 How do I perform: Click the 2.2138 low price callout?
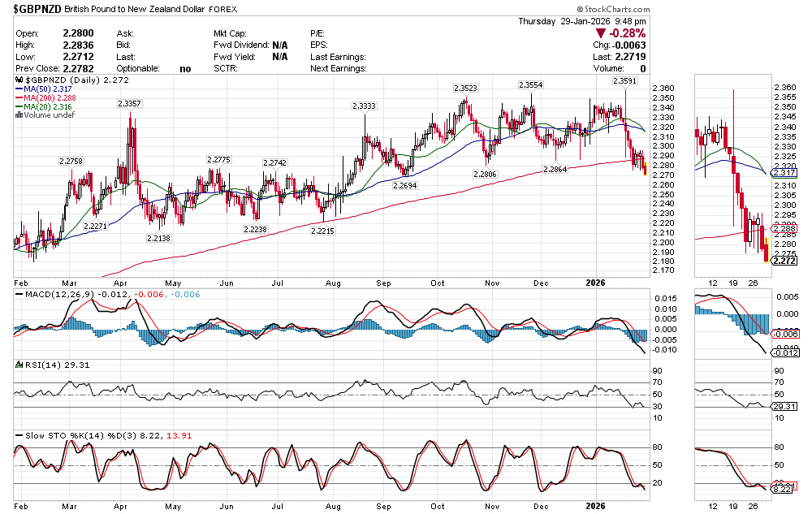pyautogui.click(x=158, y=238)
